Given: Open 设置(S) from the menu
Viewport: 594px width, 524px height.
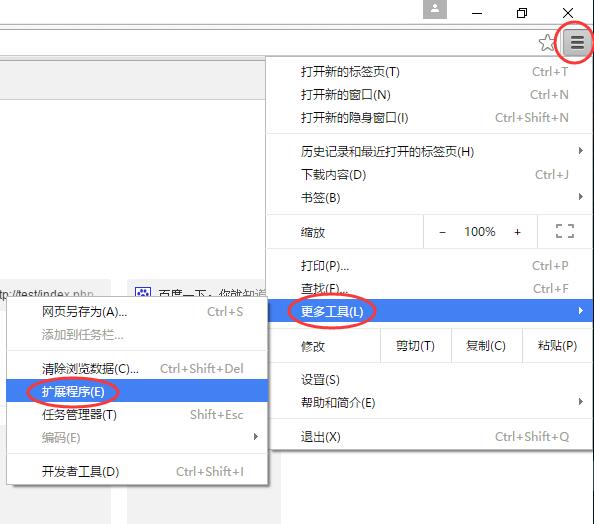Looking at the screenshot, I should coord(430,380).
